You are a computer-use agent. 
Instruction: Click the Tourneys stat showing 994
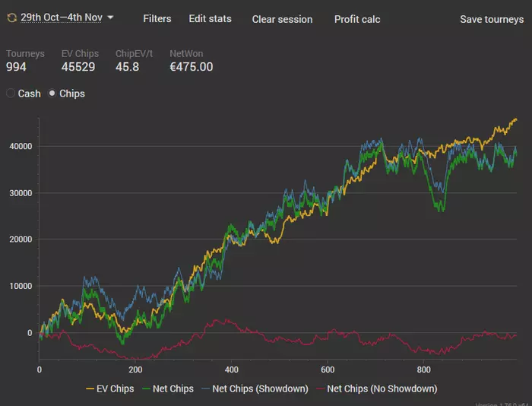16,67
